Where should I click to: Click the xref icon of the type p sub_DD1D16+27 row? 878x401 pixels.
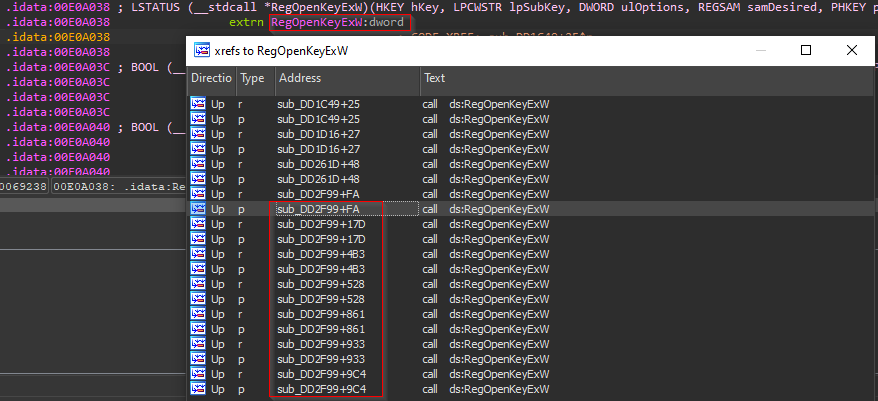click(198, 149)
